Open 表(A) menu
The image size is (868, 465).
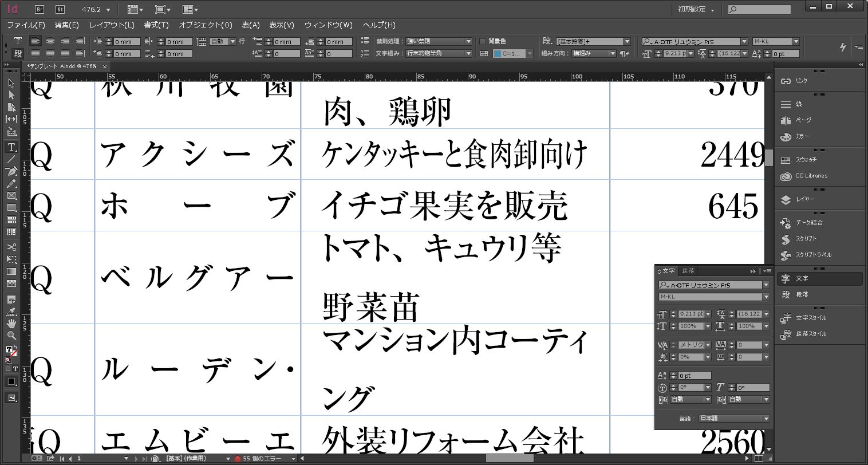click(250, 25)
